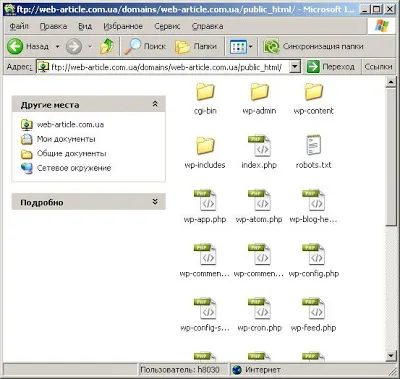The width and height of the screenshot is (400, 379).
Task: Click the Forward arrow icon
Action: tap(74, 46)
